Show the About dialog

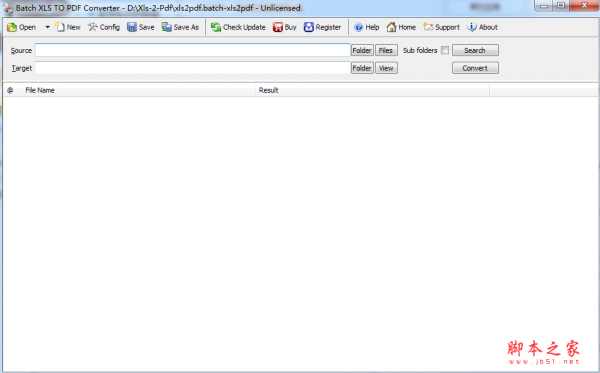point(482,27)
